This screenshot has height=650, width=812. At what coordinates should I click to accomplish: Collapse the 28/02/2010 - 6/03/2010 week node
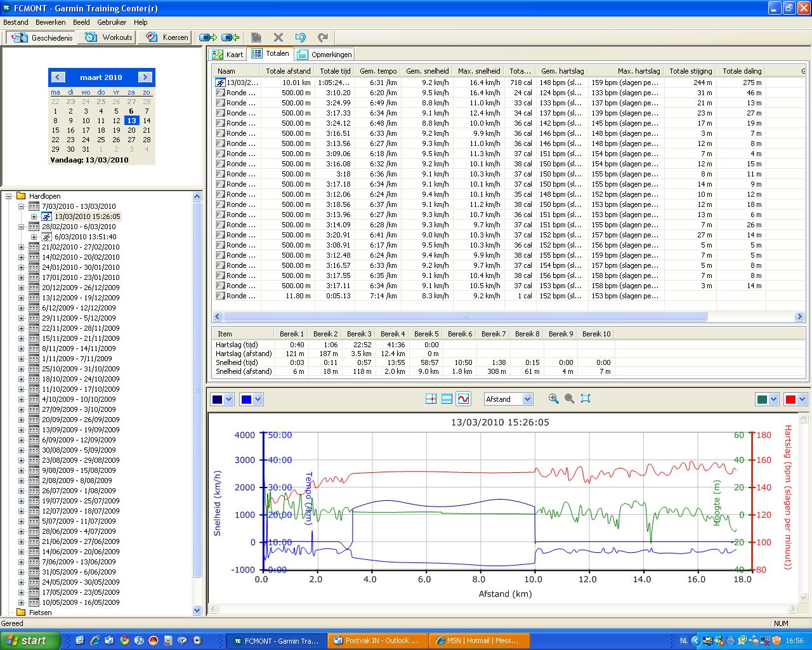tap(21, 227)
